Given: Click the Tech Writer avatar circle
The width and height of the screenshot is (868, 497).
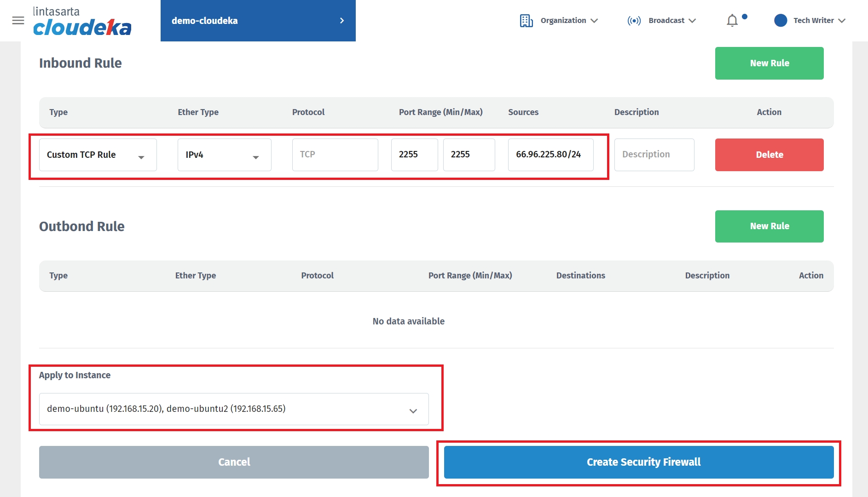Looking at the screenshot, I should tap(780, 21).
